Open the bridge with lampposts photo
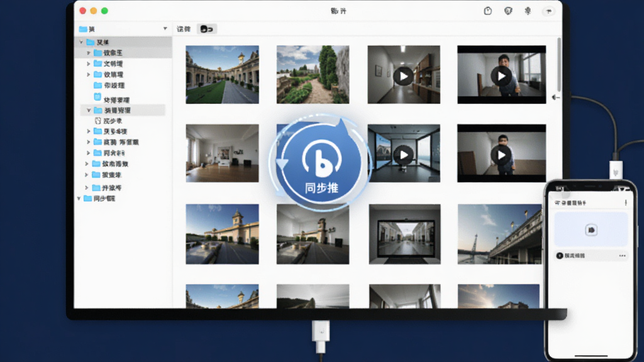 (x=499, y=234)
